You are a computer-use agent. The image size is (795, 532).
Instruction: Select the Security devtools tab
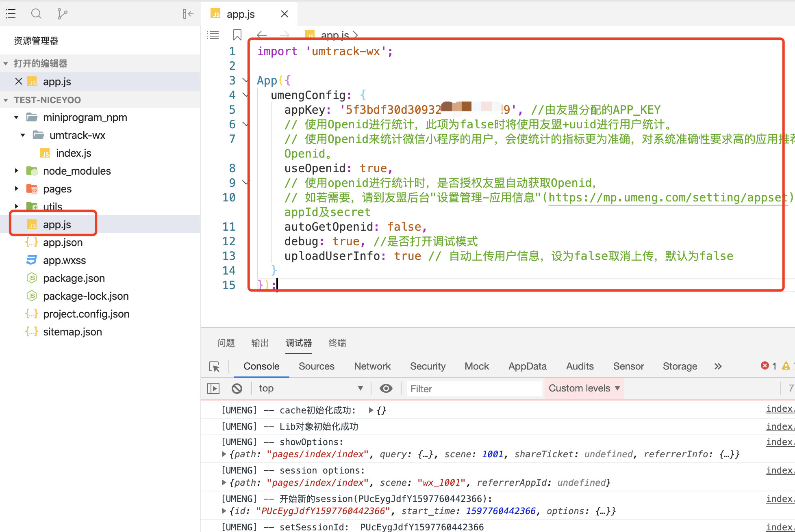[x=428, y=366]
